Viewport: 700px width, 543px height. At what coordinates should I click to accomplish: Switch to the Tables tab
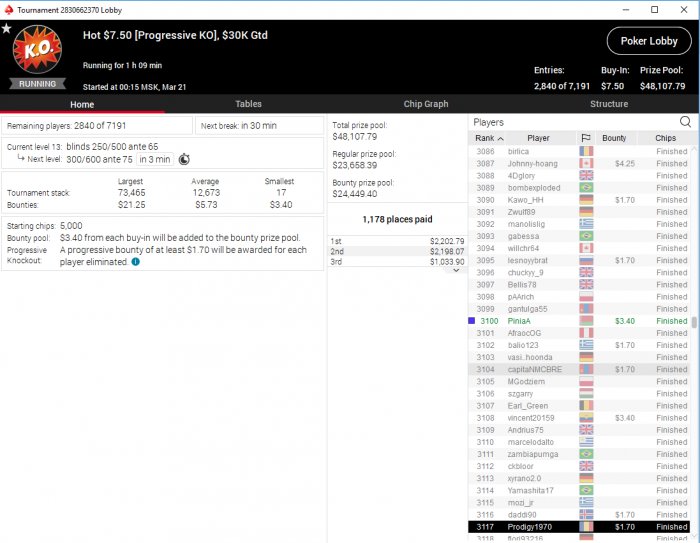click(x=248, y=104)
